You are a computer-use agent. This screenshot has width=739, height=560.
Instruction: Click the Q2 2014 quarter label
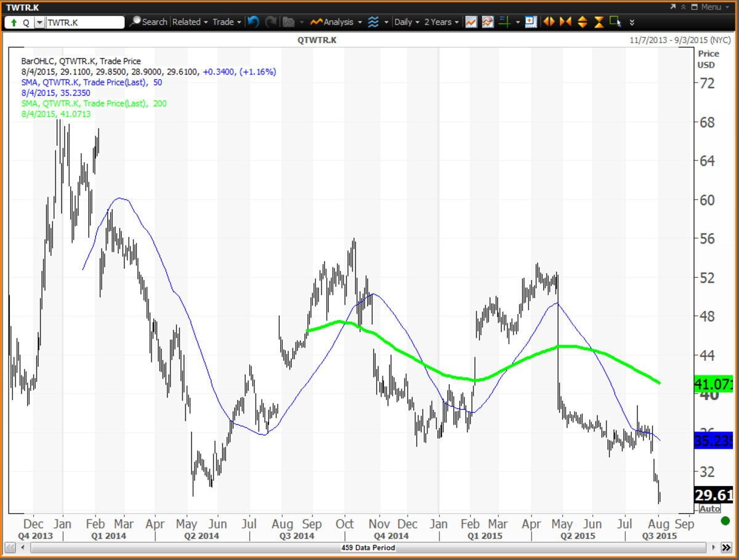pyautogui.click(x=202, y=535)
